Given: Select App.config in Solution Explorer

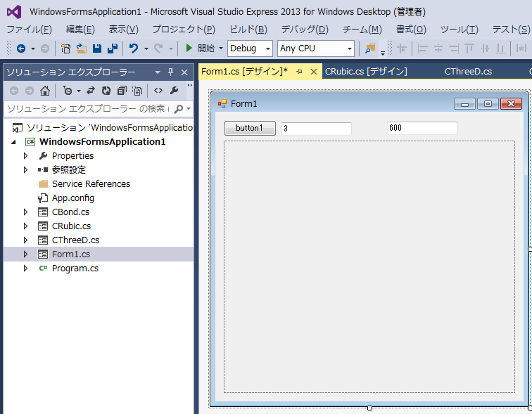Looking at the screenshot, I should click(x=73, y=198).
